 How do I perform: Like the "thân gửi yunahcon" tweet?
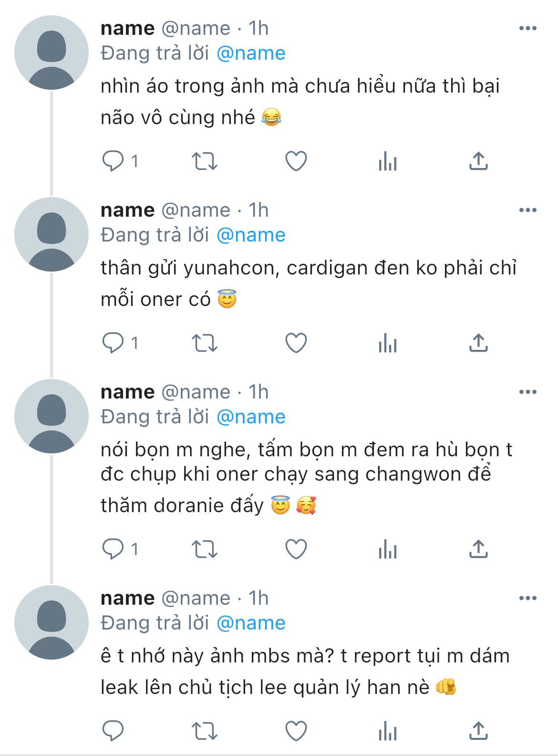point(296,343)
